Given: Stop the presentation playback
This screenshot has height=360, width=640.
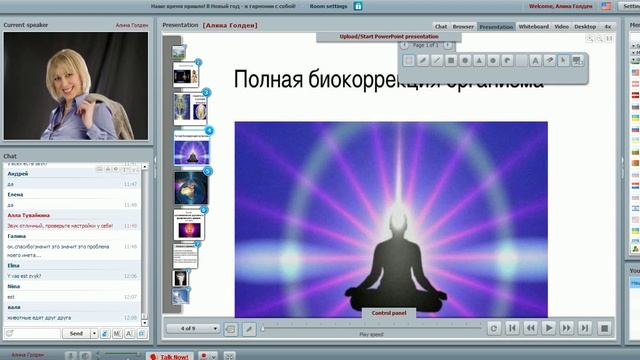Looking at the screenshot, I should point(604,328).
